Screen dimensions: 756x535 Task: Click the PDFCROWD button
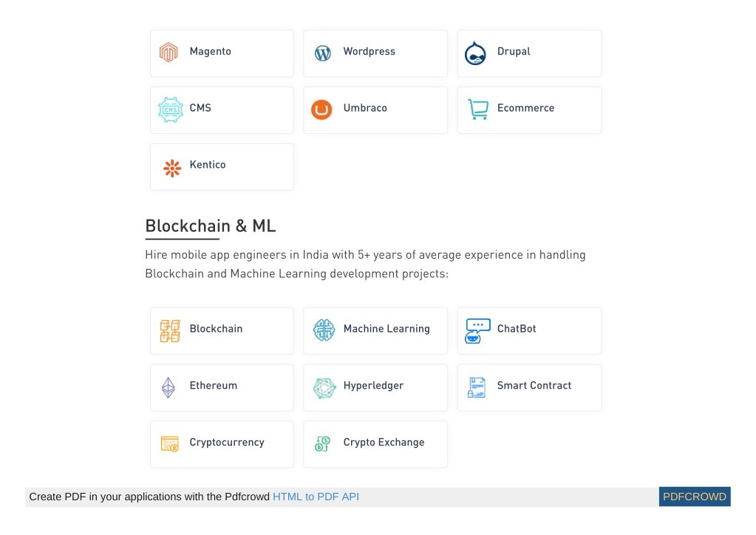point(695,497)
